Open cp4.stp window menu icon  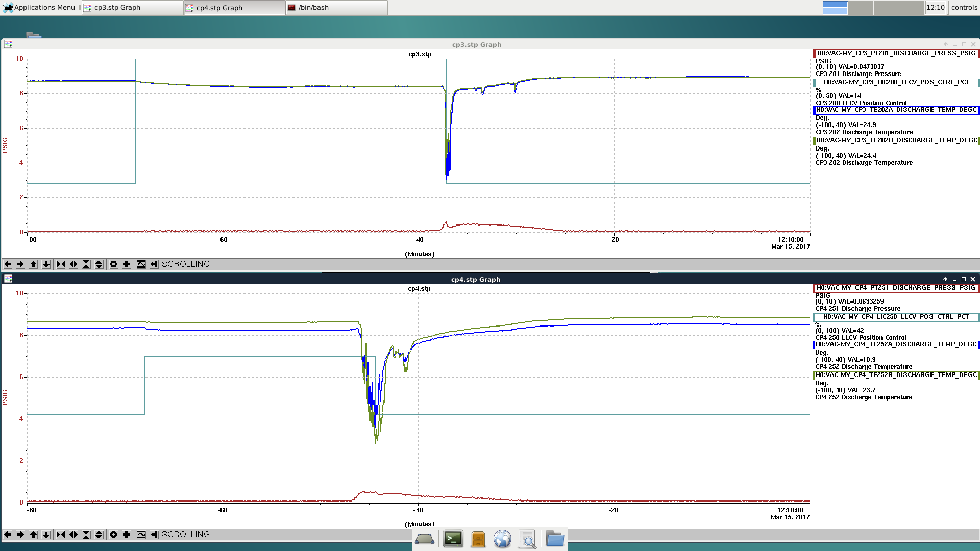8,279
